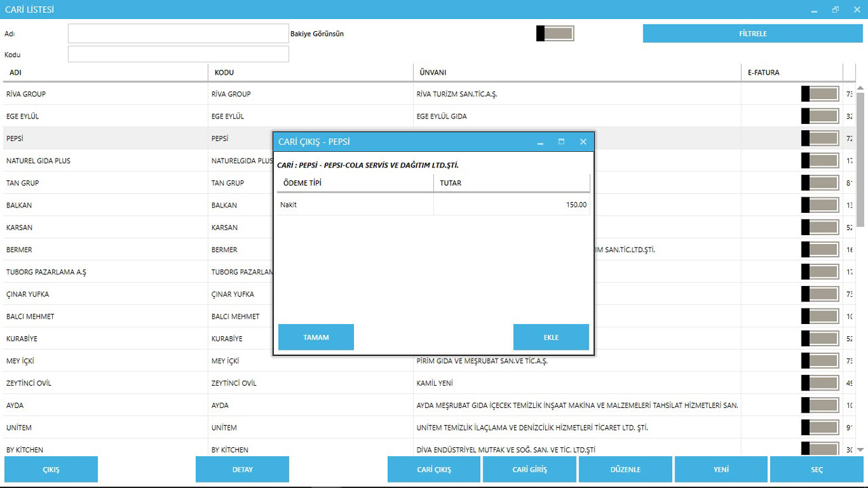
Task: Sort by the E-FATURA column header
Action: point(792,73)
